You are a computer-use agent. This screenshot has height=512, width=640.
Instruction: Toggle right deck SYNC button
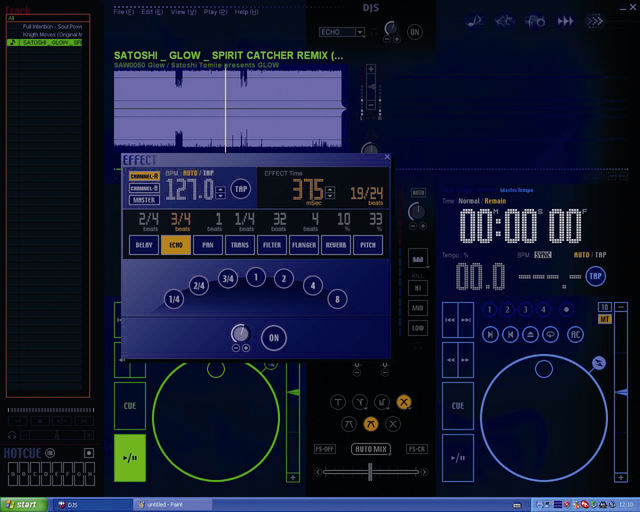[x=542, y=255]
